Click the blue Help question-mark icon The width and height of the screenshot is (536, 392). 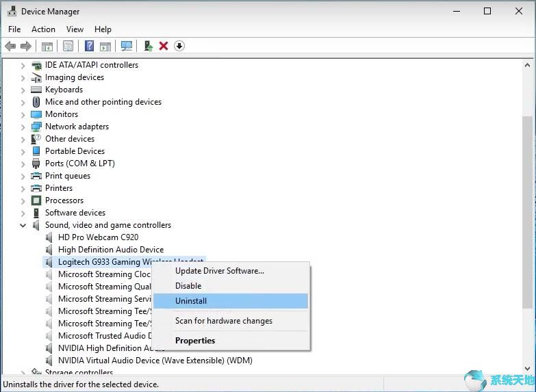click(89, 46)
